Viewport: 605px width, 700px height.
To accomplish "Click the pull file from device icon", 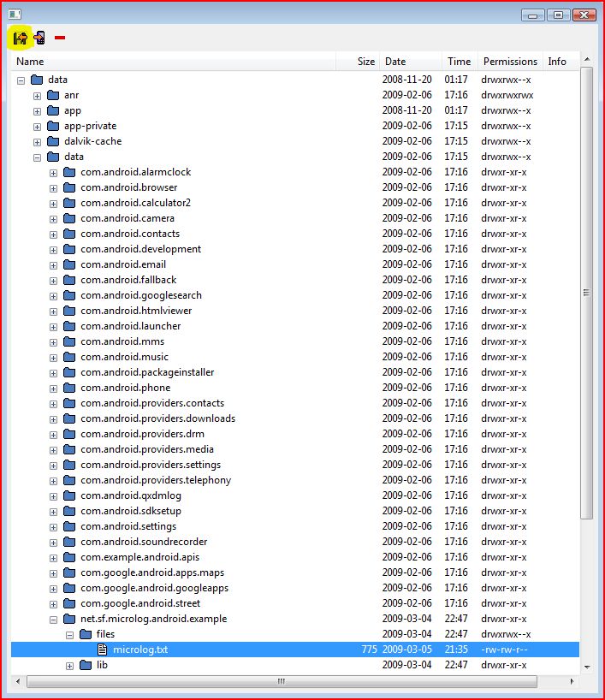I will tap(20, 38).
